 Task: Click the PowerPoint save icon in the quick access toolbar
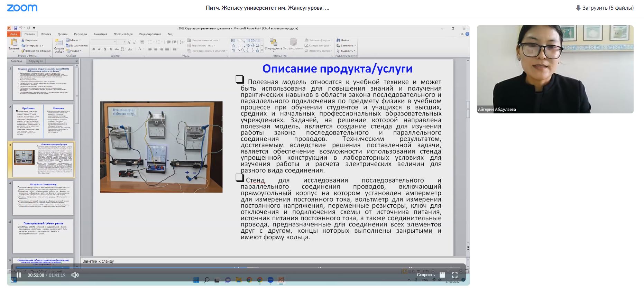pos(16,28)
